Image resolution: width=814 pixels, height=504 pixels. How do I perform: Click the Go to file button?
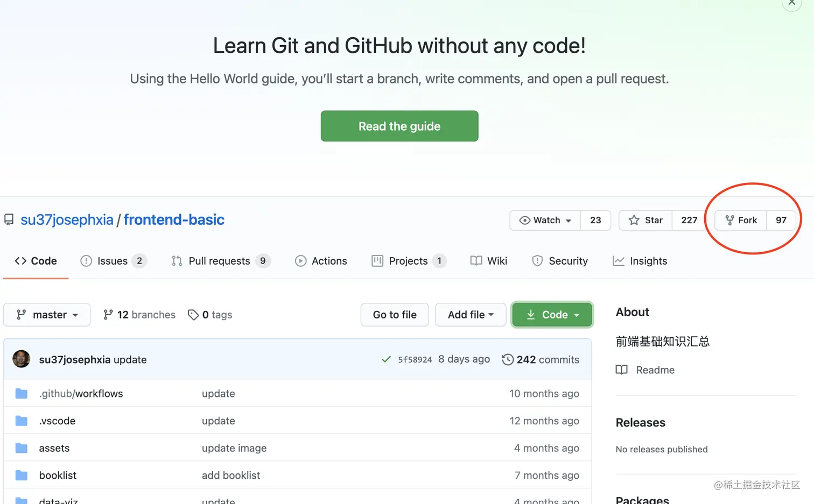coord(395,315)
